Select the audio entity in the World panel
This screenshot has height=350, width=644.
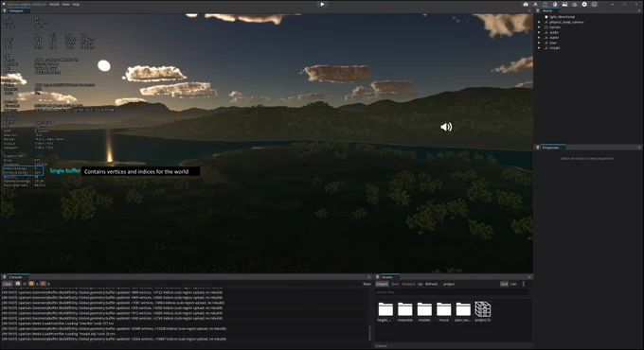[x=554, y=32]
